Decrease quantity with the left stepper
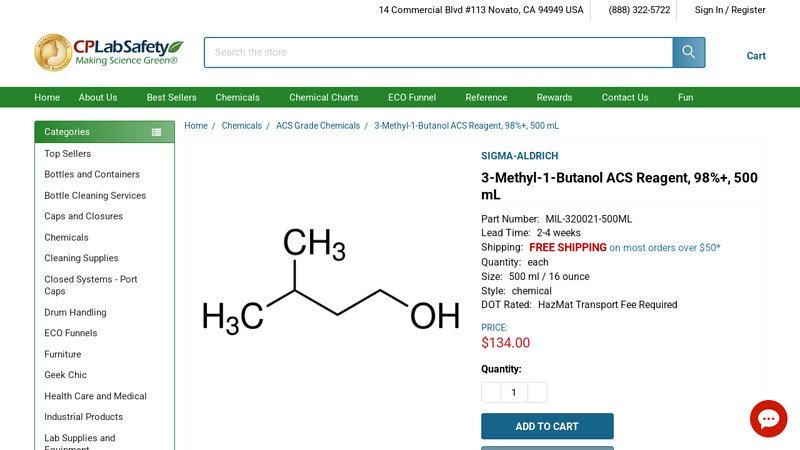This screenshot has width=800, height=450. 491,392
